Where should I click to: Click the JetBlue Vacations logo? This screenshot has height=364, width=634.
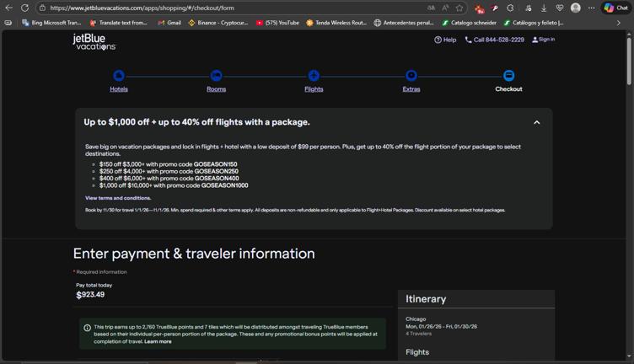point(94,42)
